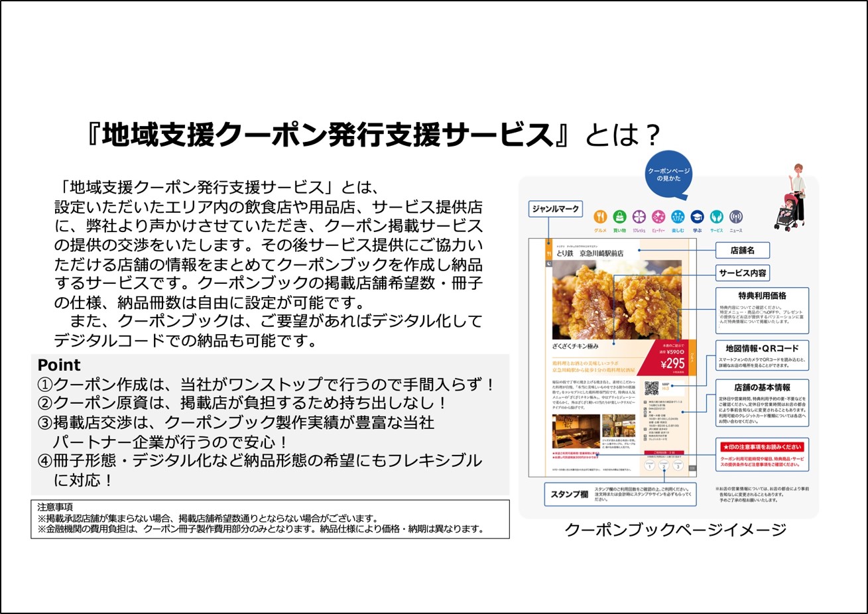Open the ニュース broadcast signal icon
Screen dimensions: 868x614
(735, 217)
